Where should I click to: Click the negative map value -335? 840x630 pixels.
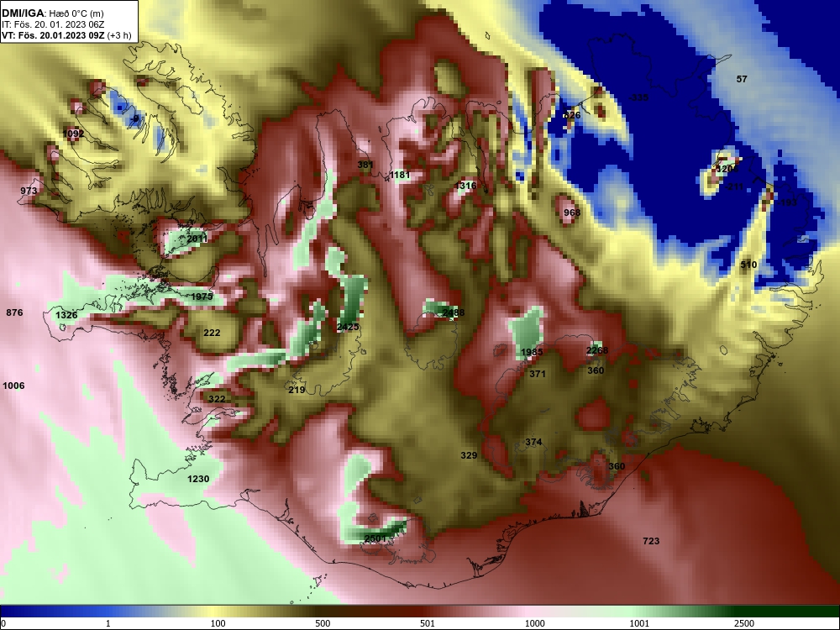point(638,97)
